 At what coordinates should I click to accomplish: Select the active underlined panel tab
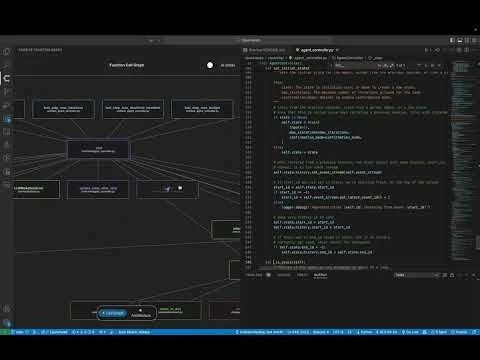point(320,275)
